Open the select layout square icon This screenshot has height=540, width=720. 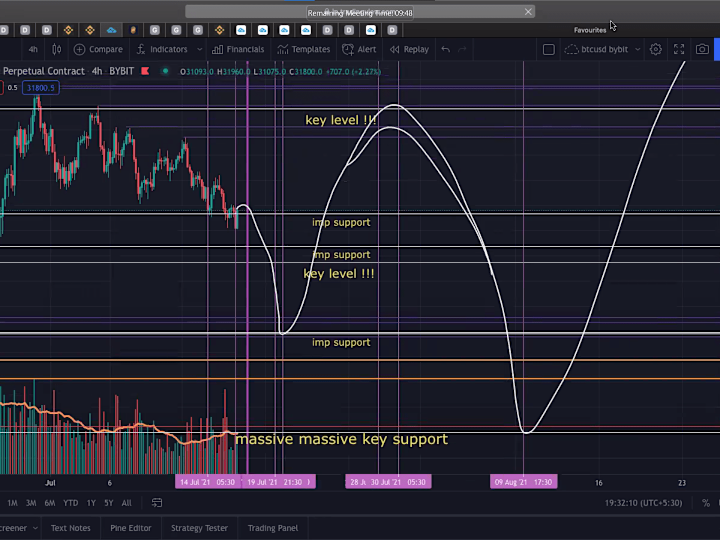pyautogui.click(x=548, y=49)
